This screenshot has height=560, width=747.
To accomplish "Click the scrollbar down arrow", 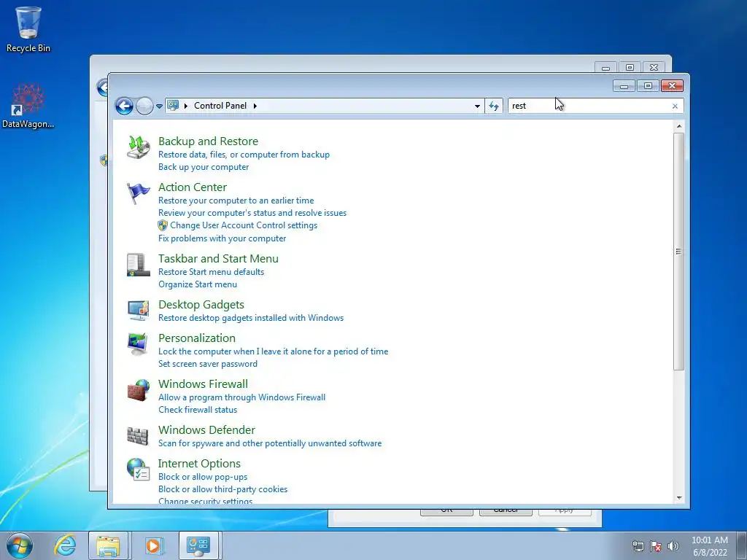I will [679, 498].
